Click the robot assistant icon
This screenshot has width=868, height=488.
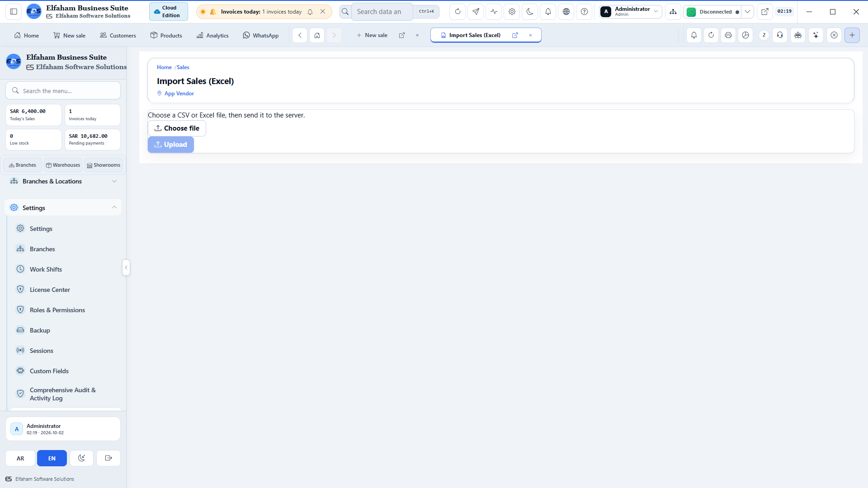[x=798, y=35]
